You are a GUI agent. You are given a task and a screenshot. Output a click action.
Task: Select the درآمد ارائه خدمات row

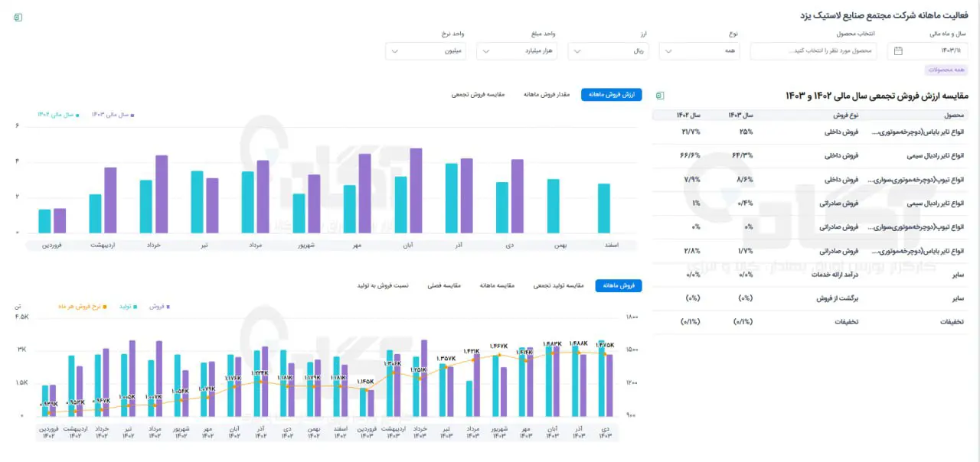tap(811, 275)
